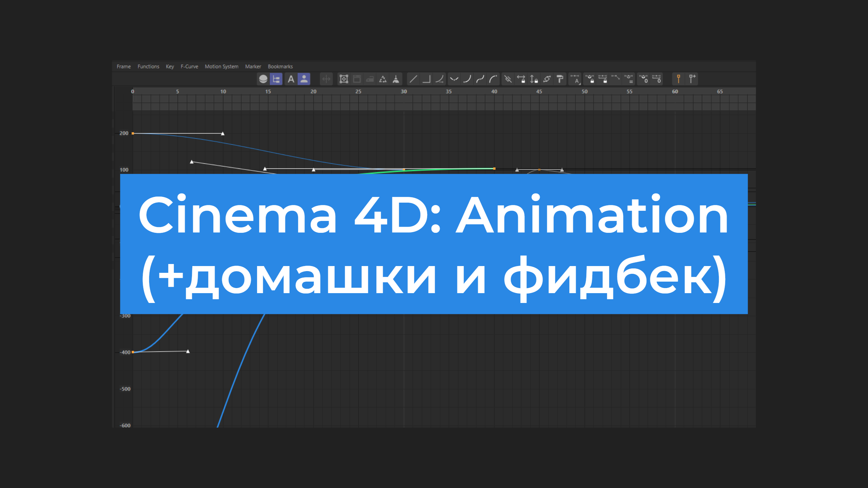Click the frame all selection icon

pyautogui.click(x=344, y=79)
